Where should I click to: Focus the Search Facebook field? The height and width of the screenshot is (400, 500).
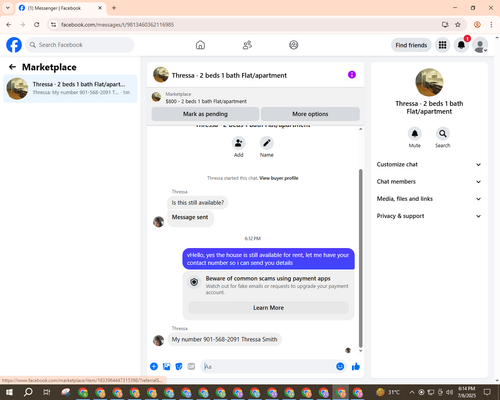pos(80,45)
